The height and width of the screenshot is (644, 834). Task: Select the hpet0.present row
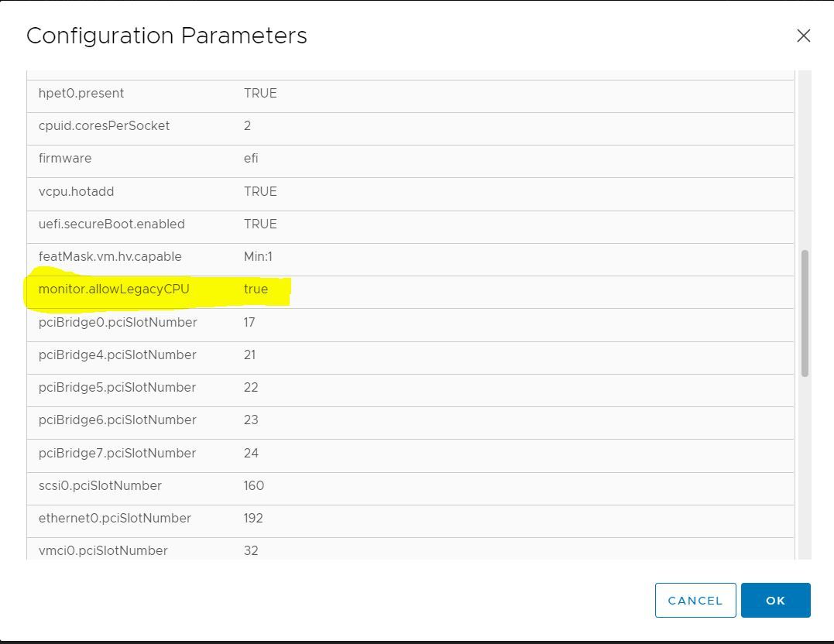click(x=81, y=94)
